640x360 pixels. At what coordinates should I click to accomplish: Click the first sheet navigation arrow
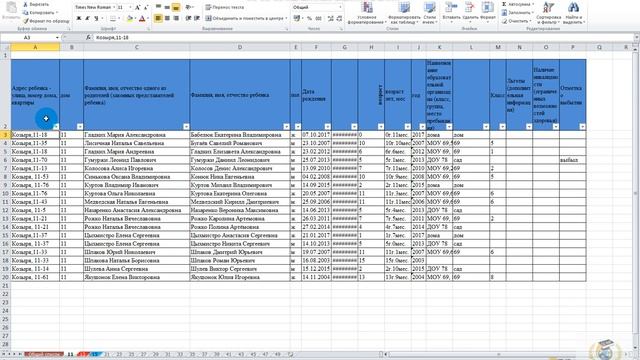(x=3, y=354)
